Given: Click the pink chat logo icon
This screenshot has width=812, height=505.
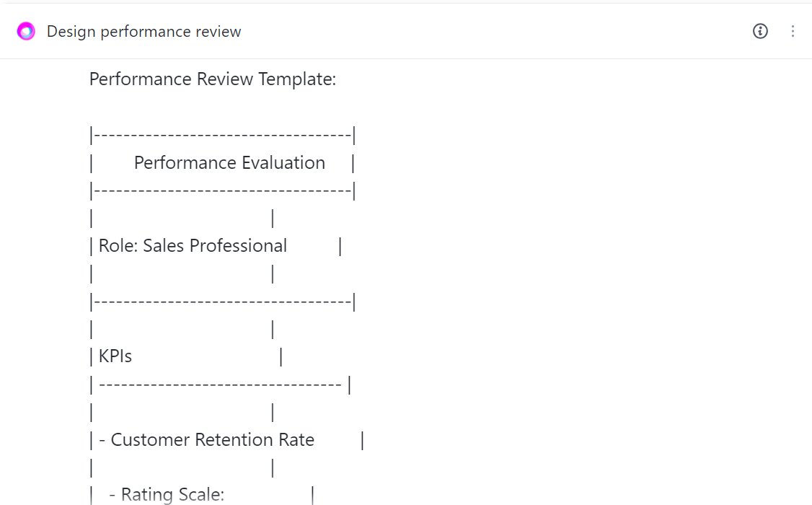Looking at the screenshot, I should [x=26, y=32].
